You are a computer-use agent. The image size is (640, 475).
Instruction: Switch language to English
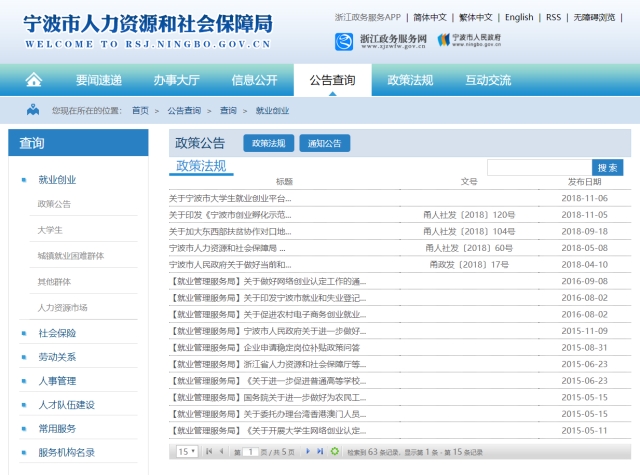click(x=519, y=17)
